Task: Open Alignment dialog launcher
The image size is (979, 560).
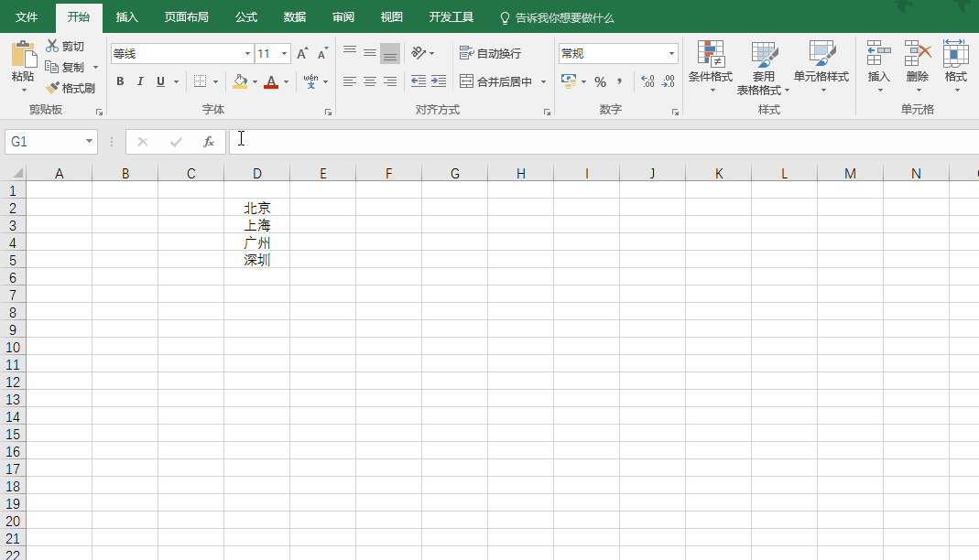Action: coord(547,113)
